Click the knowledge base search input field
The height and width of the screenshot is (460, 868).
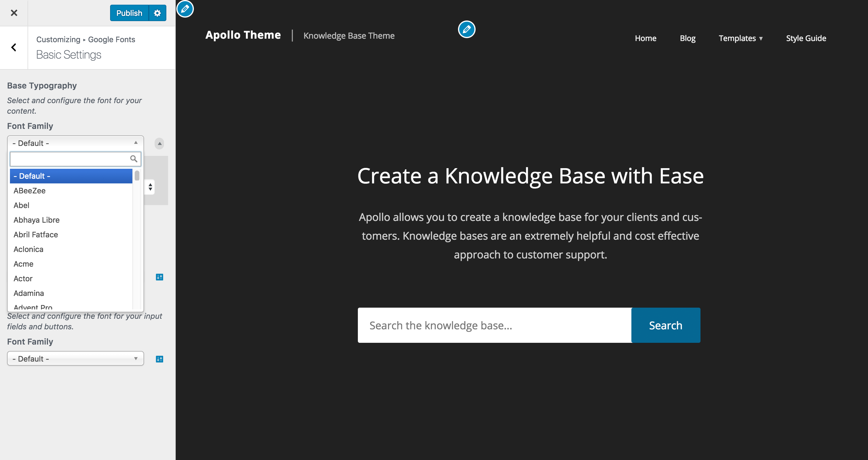[494, 325]
